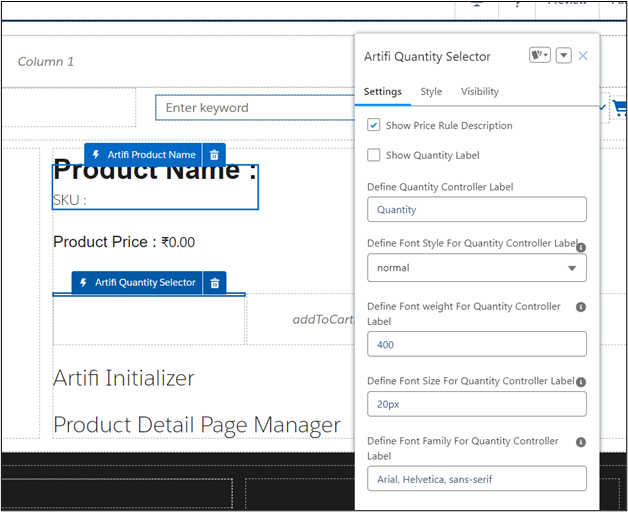Image resolution: width=628 pixels, height=512 pixels.
Task: Switch to the Style tab
Action: pyautogui.click(x=431, y=92)
